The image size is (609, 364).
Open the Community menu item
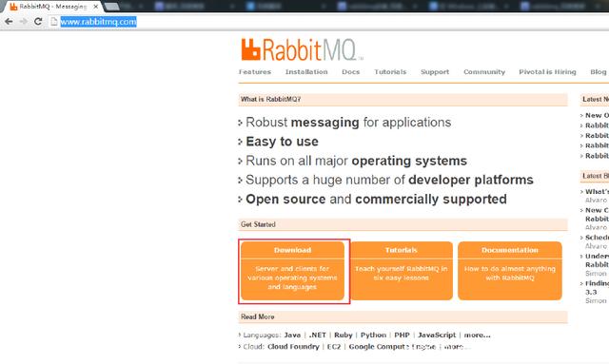[484, 72]
